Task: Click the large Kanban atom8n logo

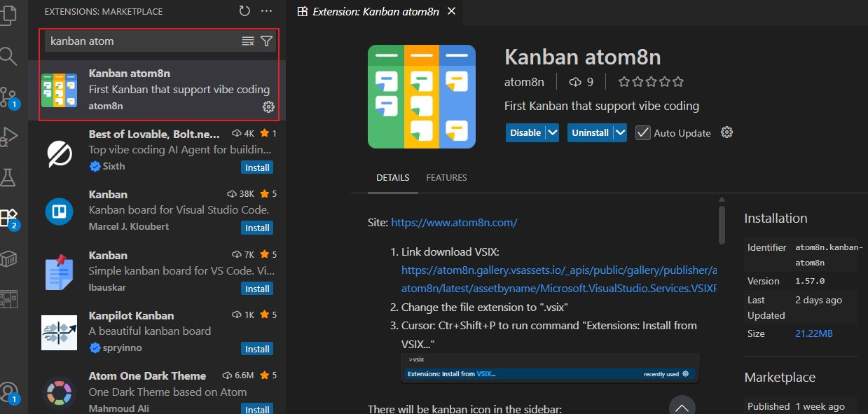Action: pyautogui.click(x=422, y=97)
